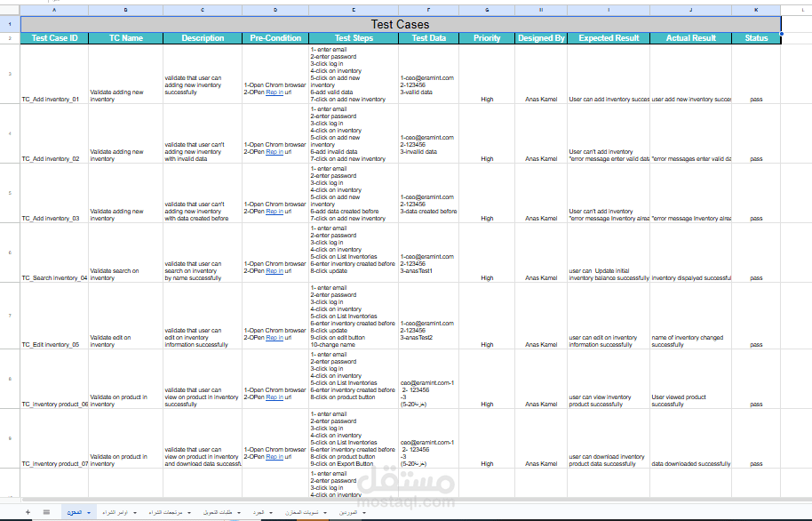This screenshot has width=812, height=521.
Task: Open dropdown arrow on الجرد tab
Action: [x=271, y=513]
